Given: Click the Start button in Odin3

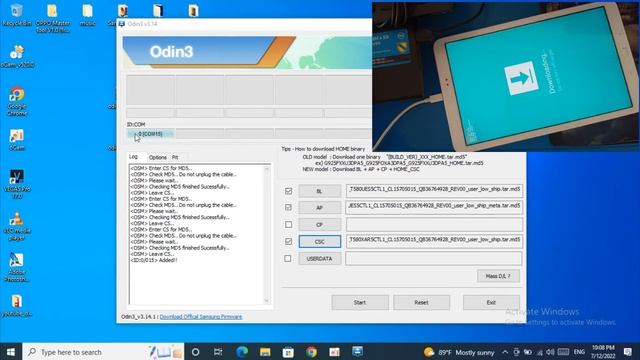Looking at the screenshot, I should 360,302.
